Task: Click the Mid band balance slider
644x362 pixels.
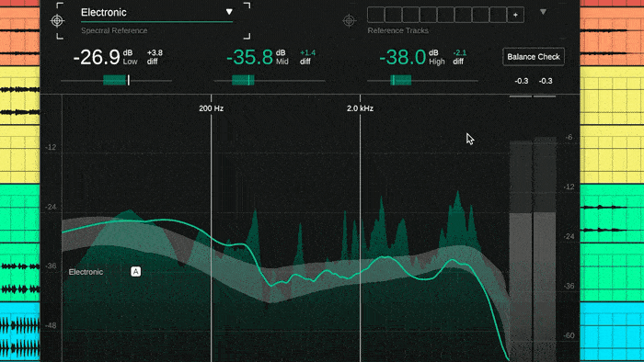Action: [x=270, y=80]
